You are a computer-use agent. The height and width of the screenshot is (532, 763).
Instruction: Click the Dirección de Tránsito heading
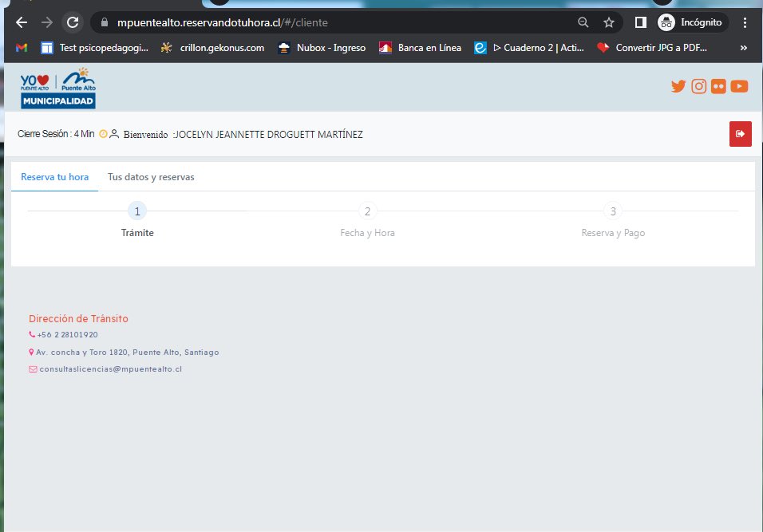(78, 318)
